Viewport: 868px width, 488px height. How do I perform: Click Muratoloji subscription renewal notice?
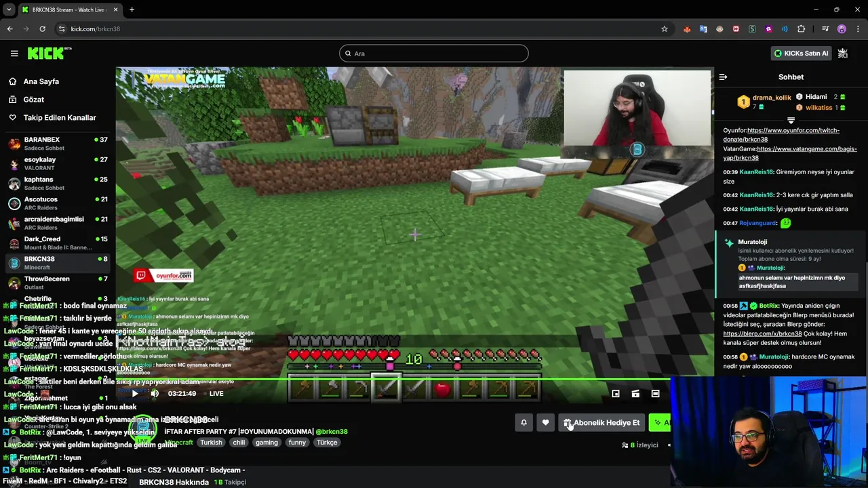point(791,264)
